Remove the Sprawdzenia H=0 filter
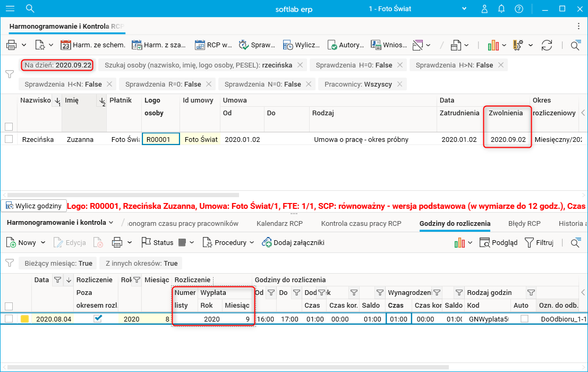This screenshot has width=588, height=372. (400, 65)
